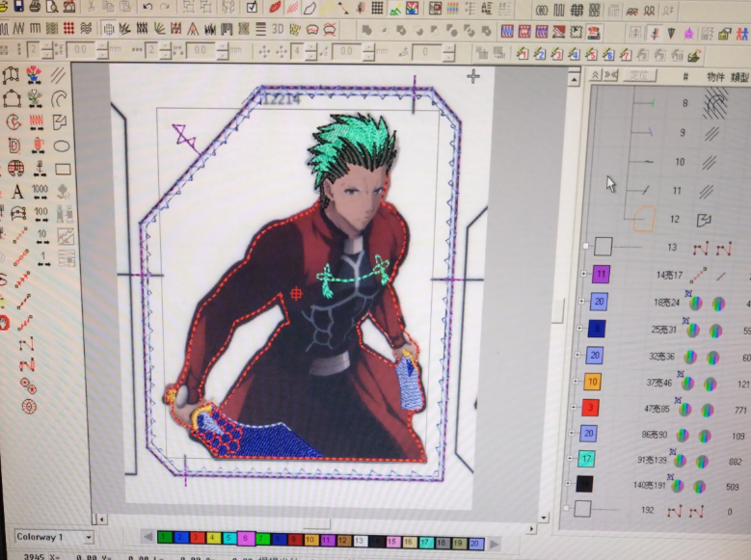
Task: Select green color swatch 1 in palette
Action: point(164,538)
